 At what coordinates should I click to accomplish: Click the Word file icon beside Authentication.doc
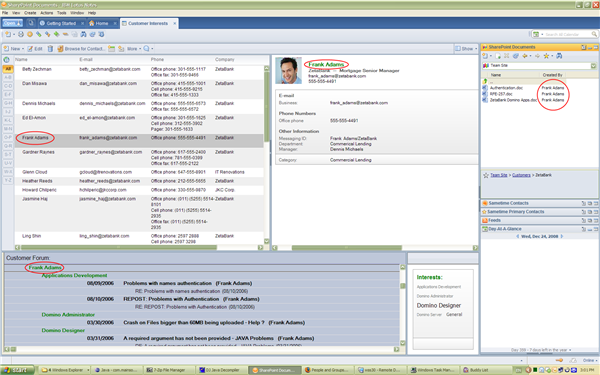coord(485,88)
